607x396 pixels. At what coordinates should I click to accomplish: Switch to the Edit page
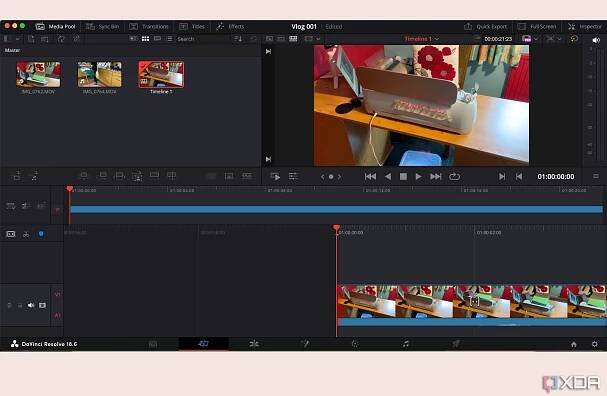[254, 344]
